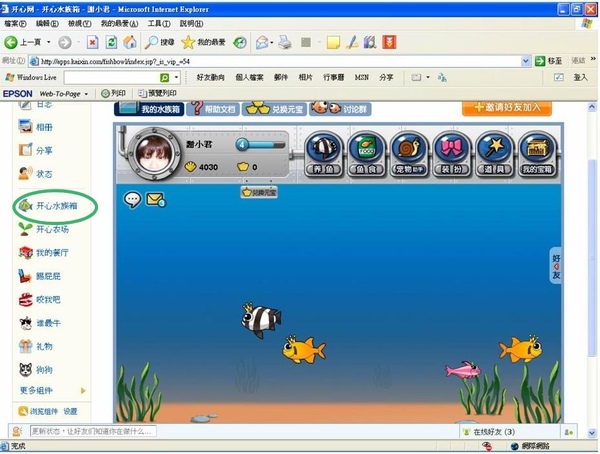Image resolution: width=600 pixels, height=454 pixels.
Task: Open the 宠物 snail pet button
Action: point(409,154)
